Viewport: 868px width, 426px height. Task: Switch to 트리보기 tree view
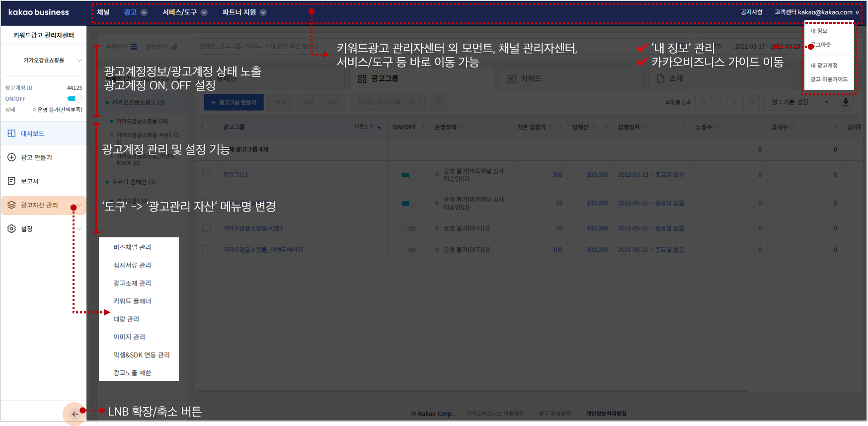coord(121,47)
